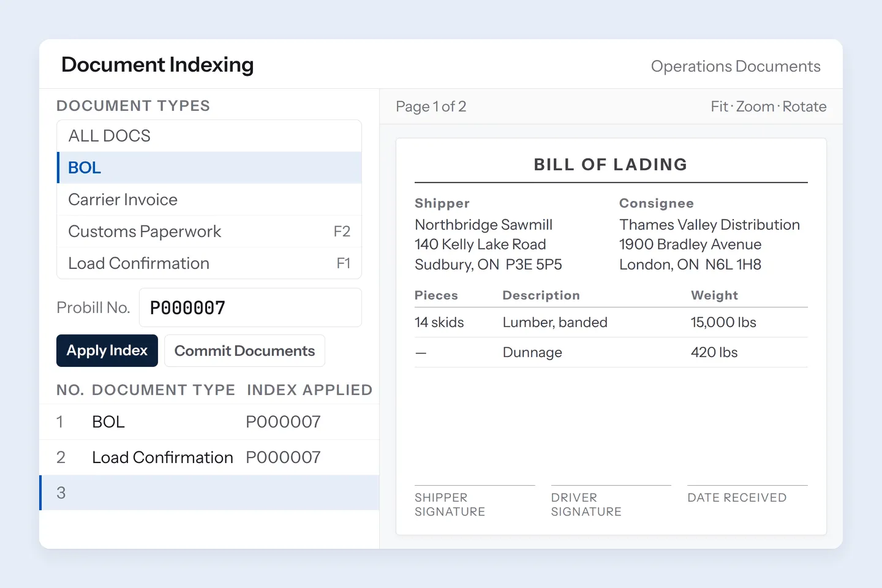Choose Load Confirmation document type
Viewport: 882px width, 588px height.
tap(209, 263)
